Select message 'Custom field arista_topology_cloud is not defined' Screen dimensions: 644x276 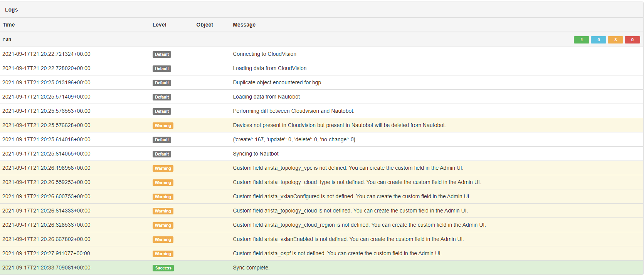pos(350,211)
